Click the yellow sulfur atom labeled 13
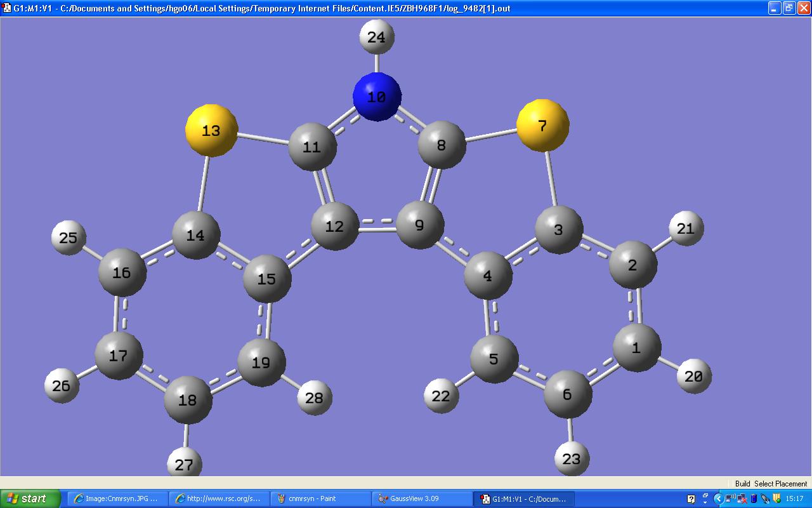 211,131
